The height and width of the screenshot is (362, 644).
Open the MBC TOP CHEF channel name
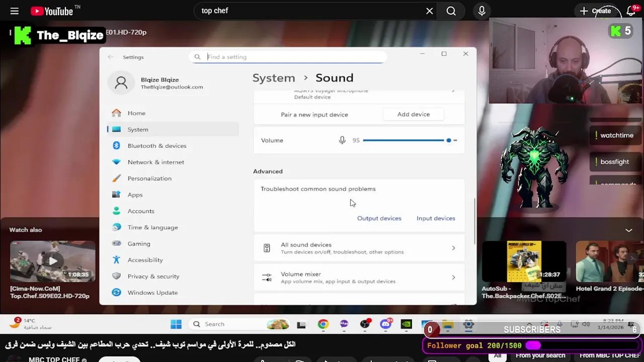click(x=54, y=359)
